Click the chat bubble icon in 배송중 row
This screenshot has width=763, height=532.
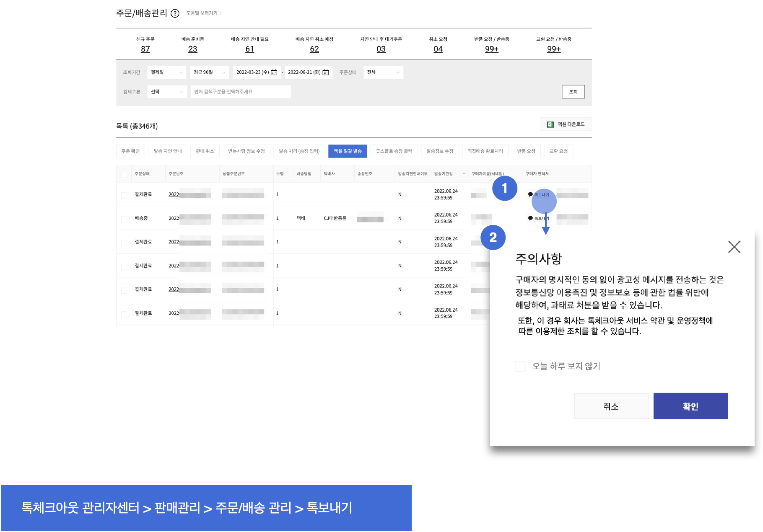530,218
